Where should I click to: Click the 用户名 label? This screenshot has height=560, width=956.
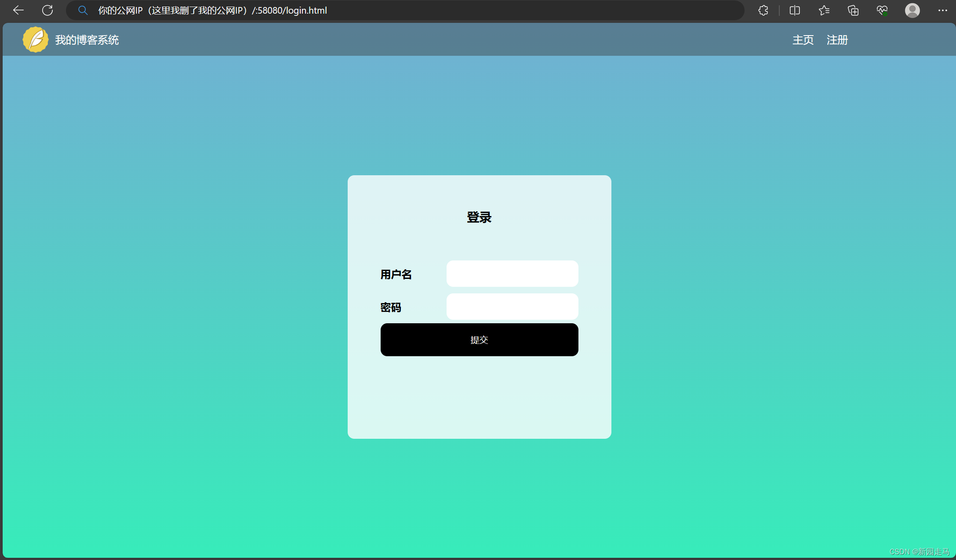click(396, 275)
